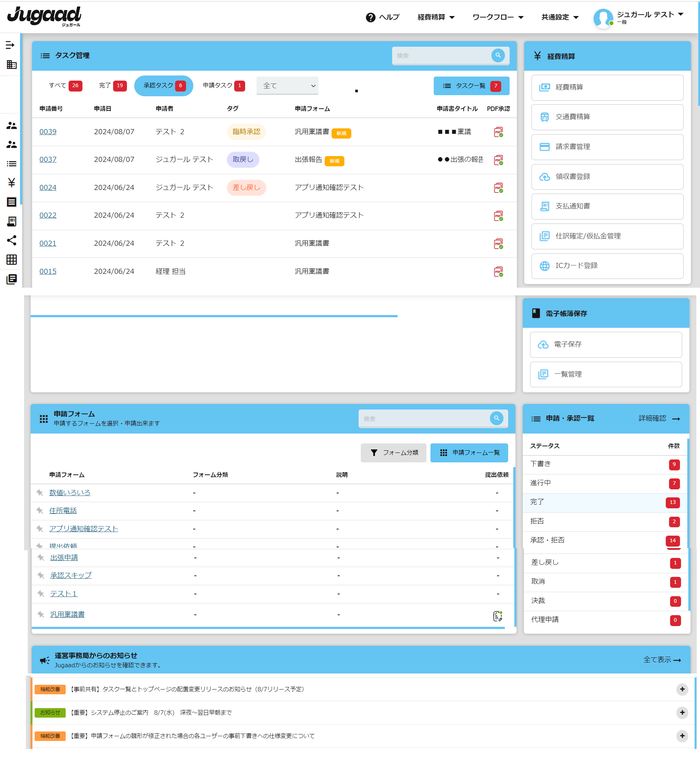This screenshot has height=761, width=700.
Task: Pin the 数値いろいろ form favorite icon
Action: click(40, 493)
